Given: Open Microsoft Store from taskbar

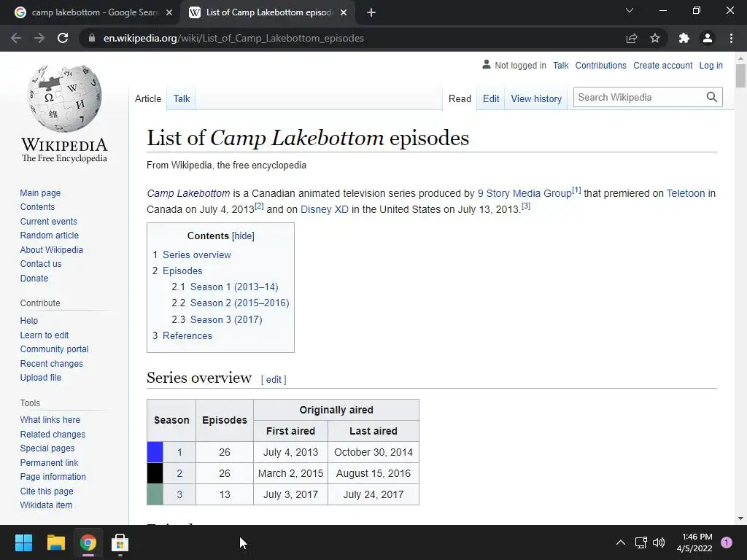Looking at the screenshot, I should [120, 542].
